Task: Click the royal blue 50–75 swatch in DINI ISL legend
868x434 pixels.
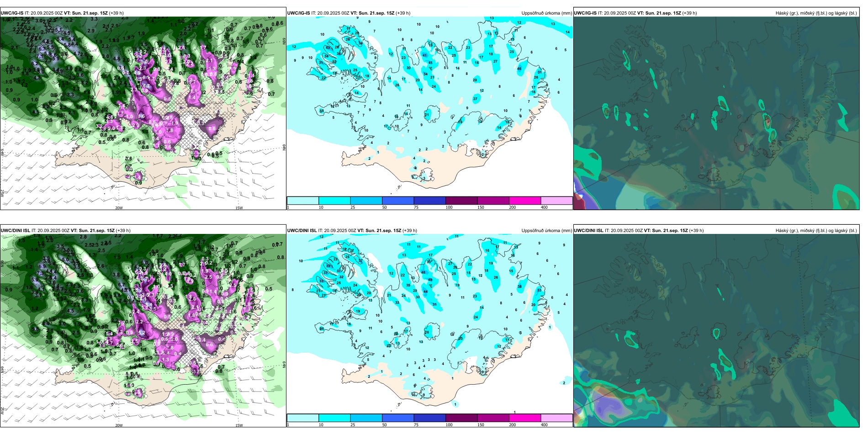Action: click(x=398, y=418)
